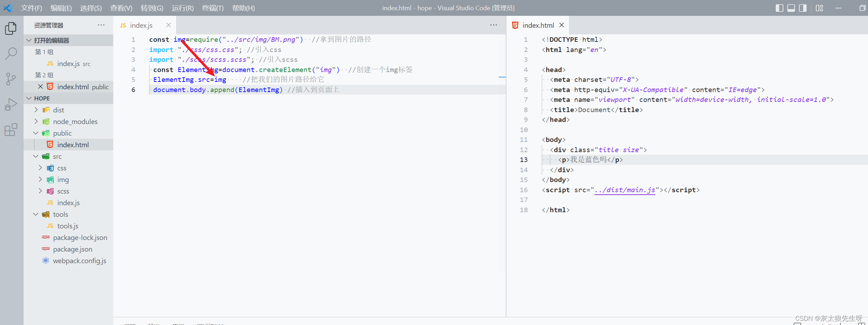Click the img folder icon
Image resolution: width=868 pixels, height=325 pixels.
point(50,180)
